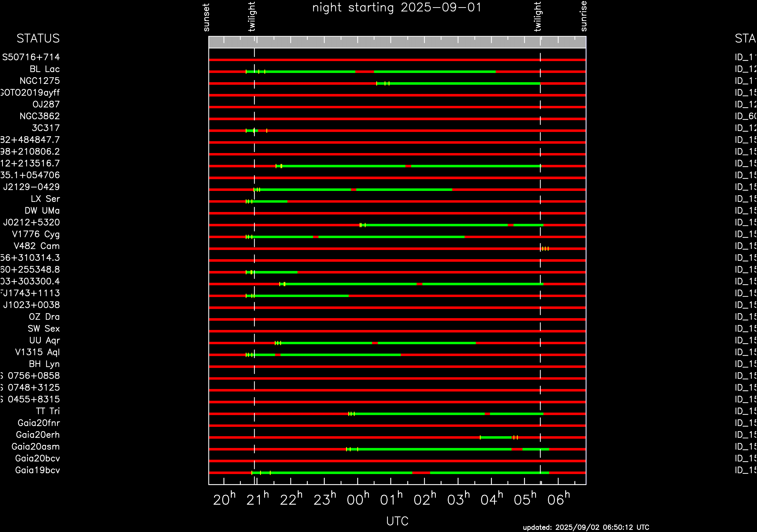The width and height of the screenshot is (757, 532).
Task: Click the V1776 Cyg target label
Action: 36,234
